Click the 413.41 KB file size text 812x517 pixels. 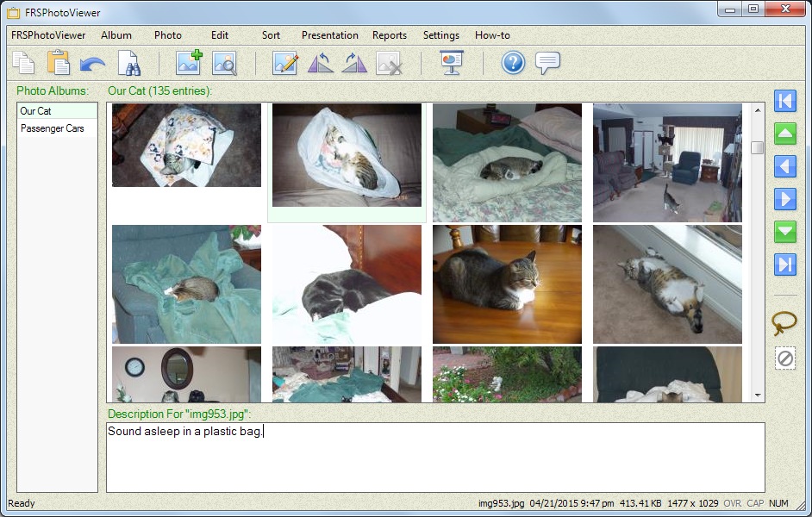(640, 503)
